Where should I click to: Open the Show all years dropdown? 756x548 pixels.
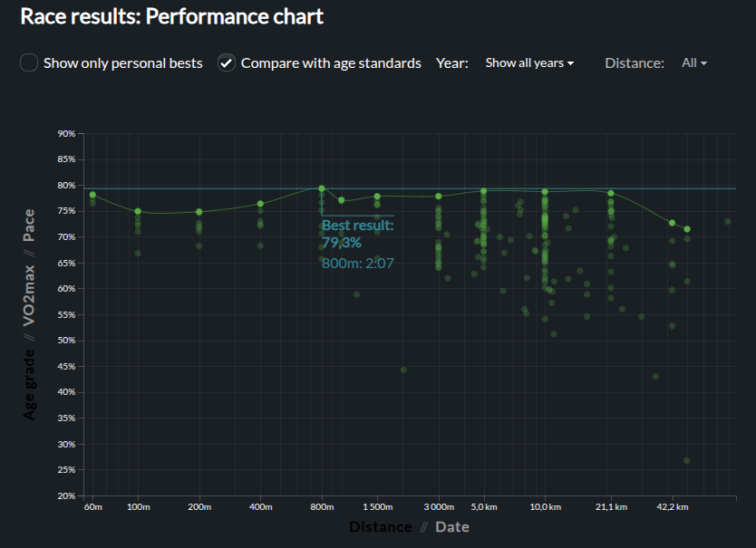point(529,63)
